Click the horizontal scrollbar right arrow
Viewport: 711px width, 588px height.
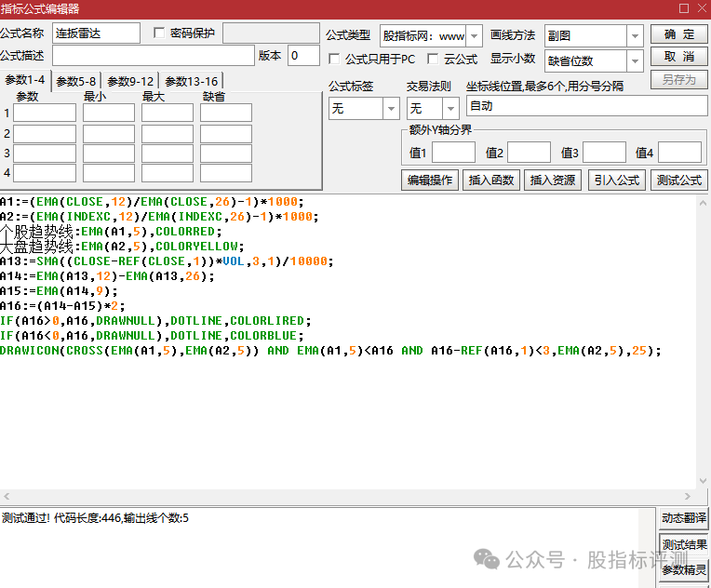[688, 496]
